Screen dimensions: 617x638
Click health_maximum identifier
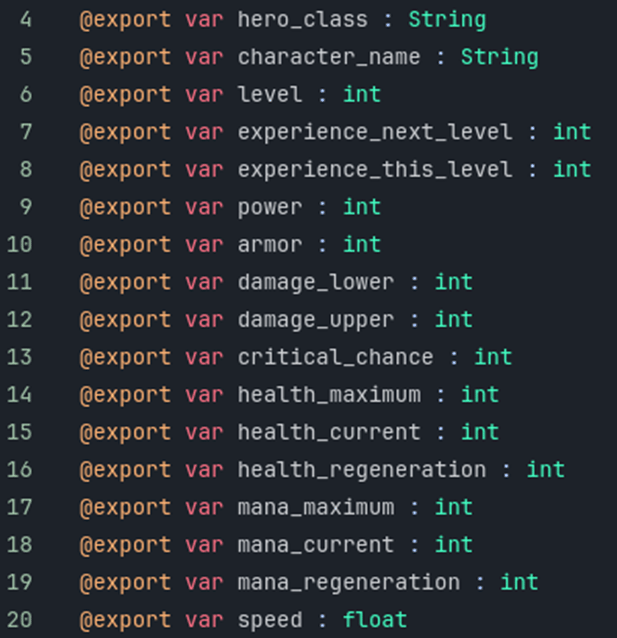[x=329, y=395]
